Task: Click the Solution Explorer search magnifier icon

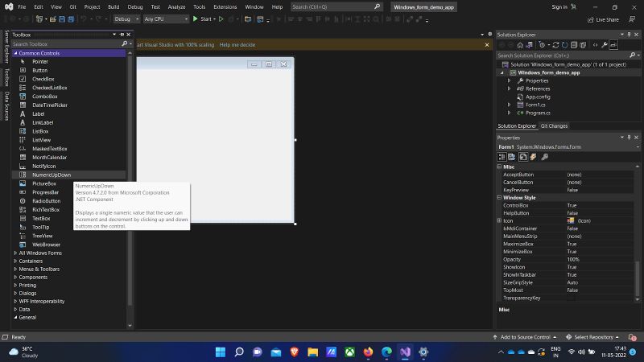Action: point(633,55)
